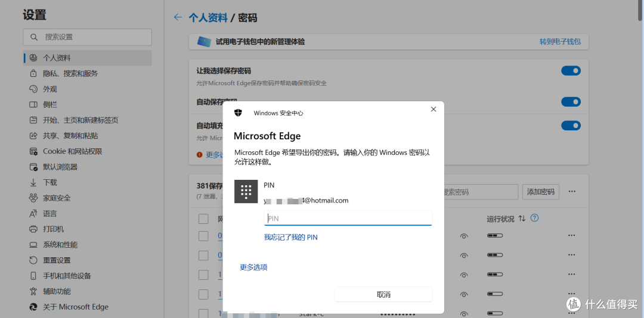Tick the checkbox of first password row
The image size is (644, 318).
click(x=203, y=236)
